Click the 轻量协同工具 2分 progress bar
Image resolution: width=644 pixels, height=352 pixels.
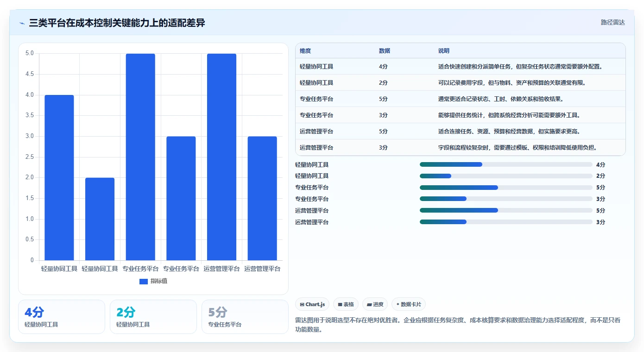coord(506,176)
